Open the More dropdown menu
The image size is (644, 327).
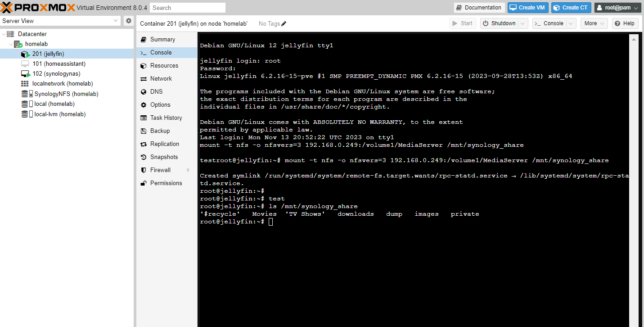594,23
